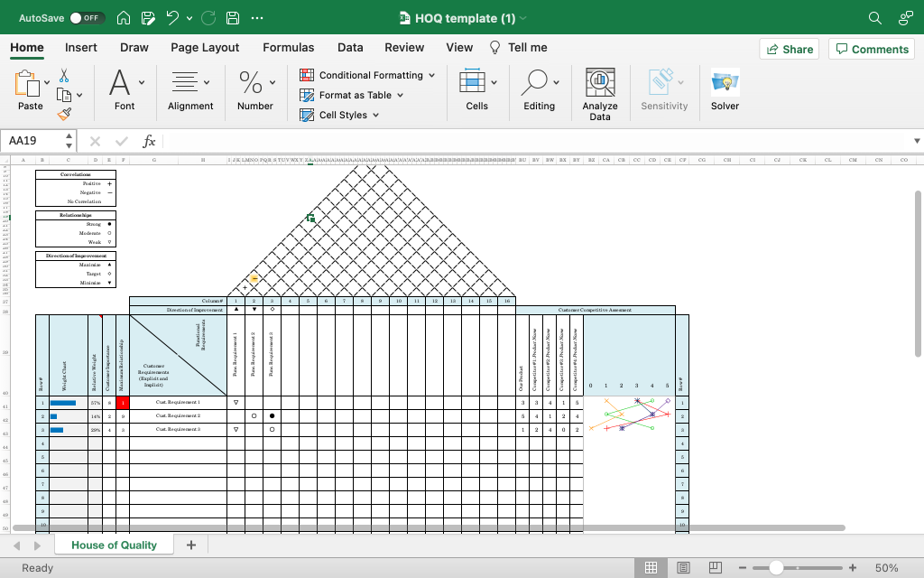Image resolution: width=924 pixels, height=578 pixels.
Task: Click the Share button
Action: click(790, 49)
